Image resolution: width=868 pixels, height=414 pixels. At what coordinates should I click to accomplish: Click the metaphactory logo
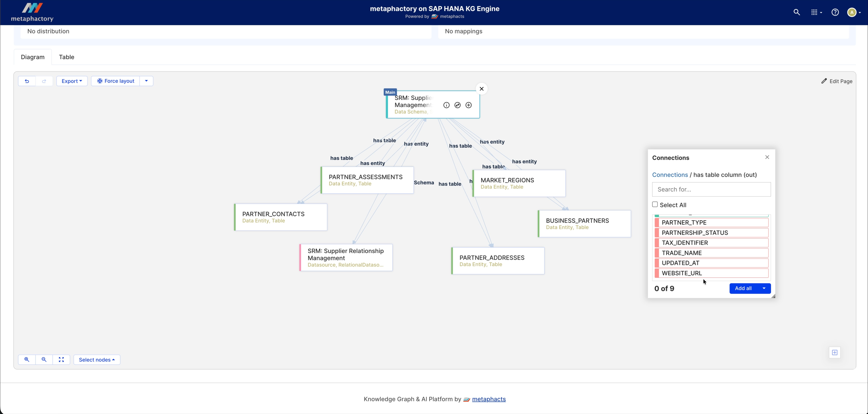click(32, 13)
